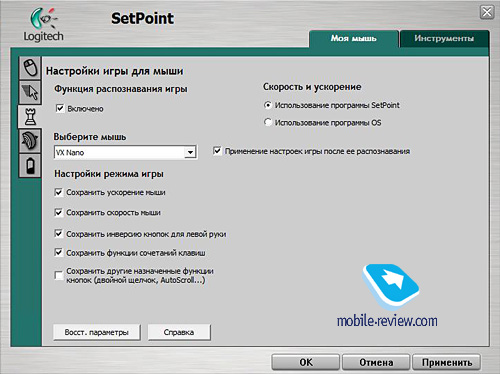Switch to the Моя мышь tab
This screenshot has width=500, height=374.
354,39
